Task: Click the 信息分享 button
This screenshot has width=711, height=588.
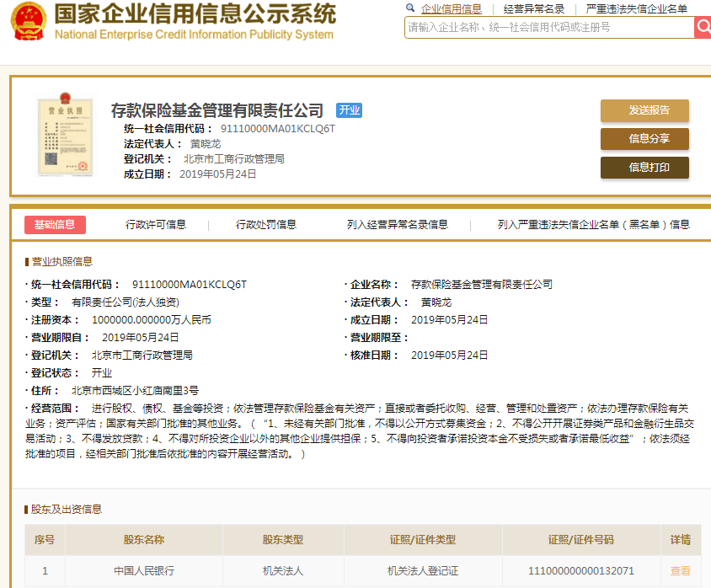Action: point(644,139)
